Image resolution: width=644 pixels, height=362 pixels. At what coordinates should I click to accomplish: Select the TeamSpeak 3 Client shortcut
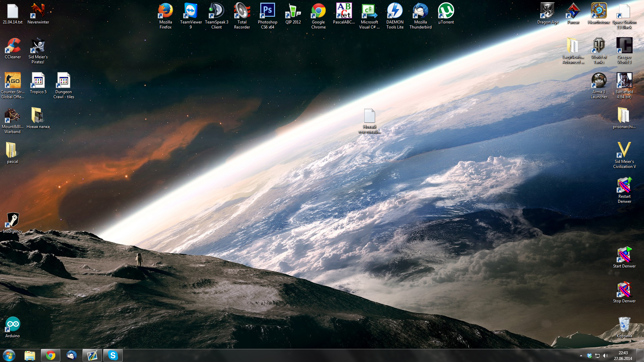[216, 16]
